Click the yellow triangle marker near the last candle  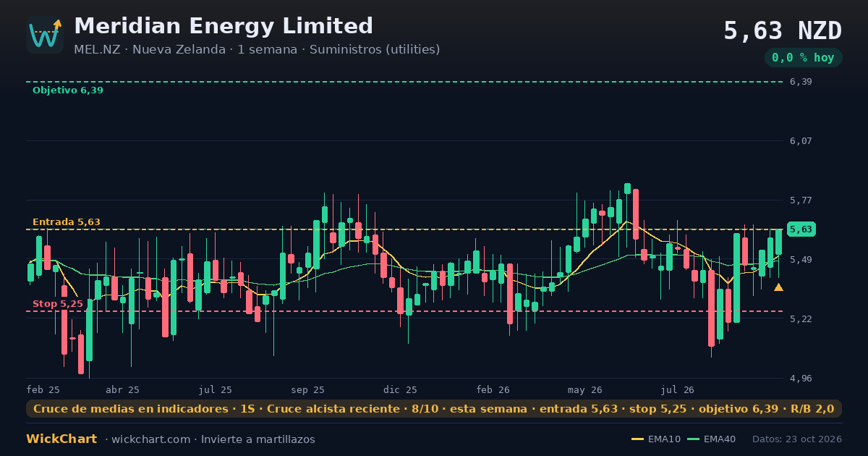point(778,287)
